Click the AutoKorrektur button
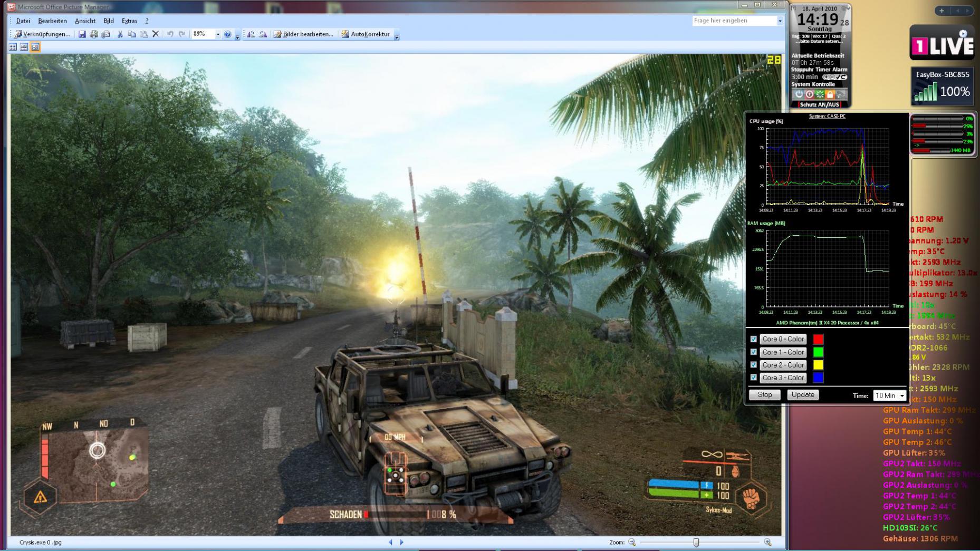This screenshot has width=980, height=551. (x=366, y=34)
